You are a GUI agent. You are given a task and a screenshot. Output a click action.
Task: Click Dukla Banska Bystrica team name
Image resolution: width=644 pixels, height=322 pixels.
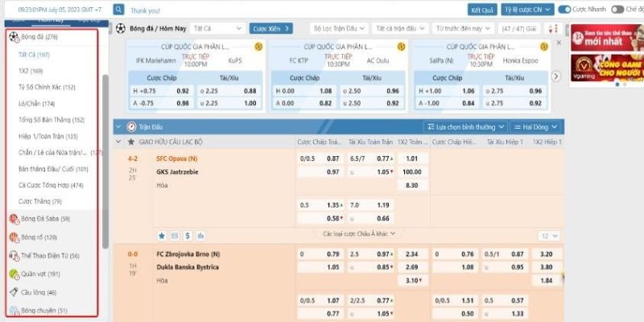(188, 267)
